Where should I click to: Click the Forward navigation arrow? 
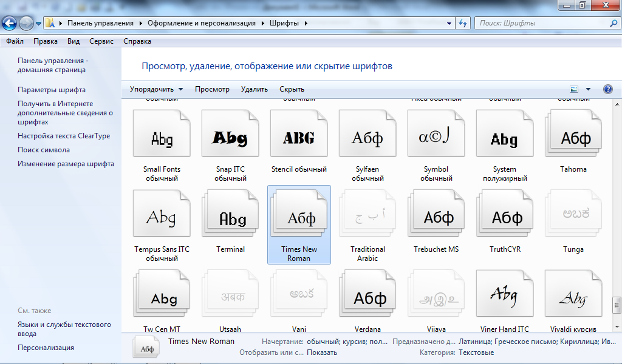(26, 24)
